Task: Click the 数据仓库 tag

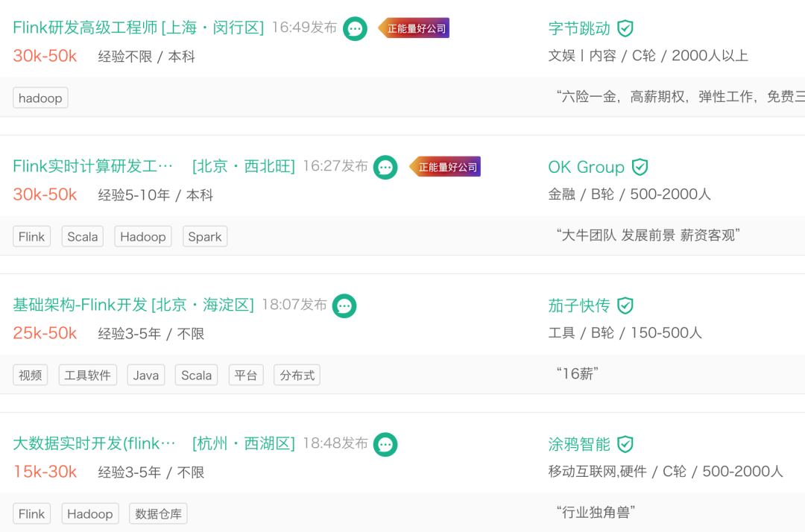Action: point(158,514)
